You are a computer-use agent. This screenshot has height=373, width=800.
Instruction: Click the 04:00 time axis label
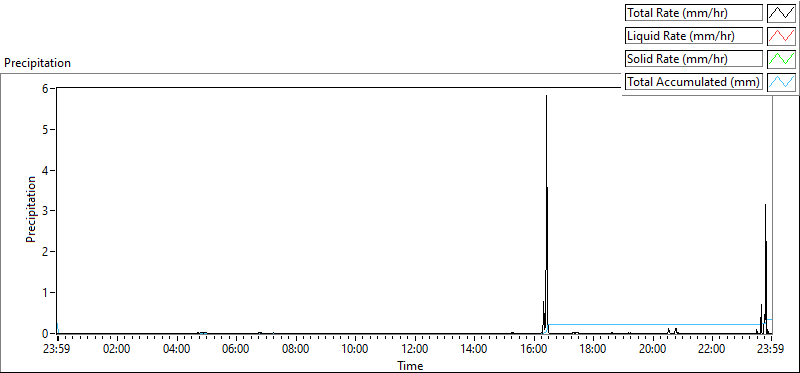point(177,350)
